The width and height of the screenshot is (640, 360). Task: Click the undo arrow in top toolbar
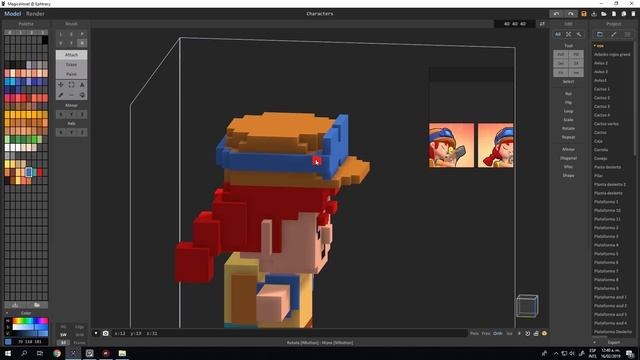pyautogui.click(x=556, y=14)
